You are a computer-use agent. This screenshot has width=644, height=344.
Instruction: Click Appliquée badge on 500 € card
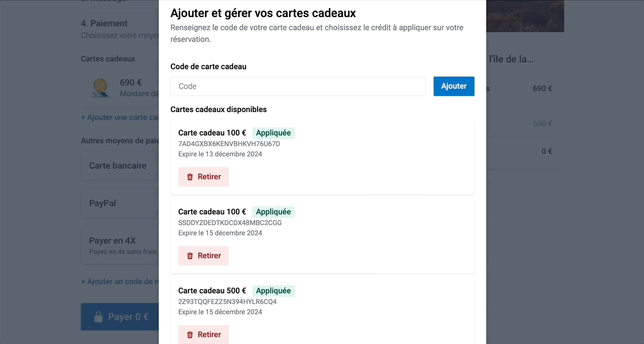point(273,291)
